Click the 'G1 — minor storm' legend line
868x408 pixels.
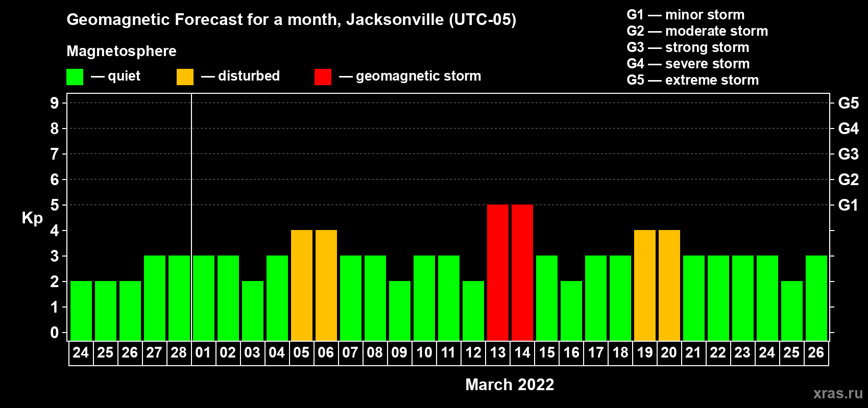click(686, 15)
